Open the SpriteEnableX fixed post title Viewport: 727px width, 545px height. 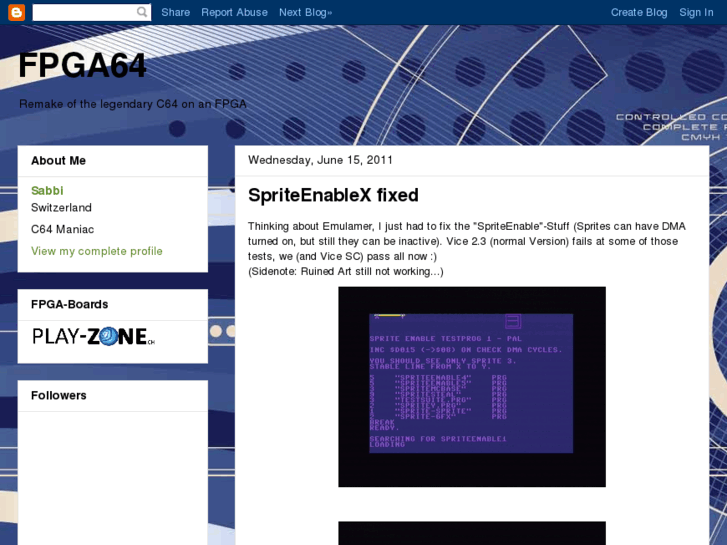(333, 195)
